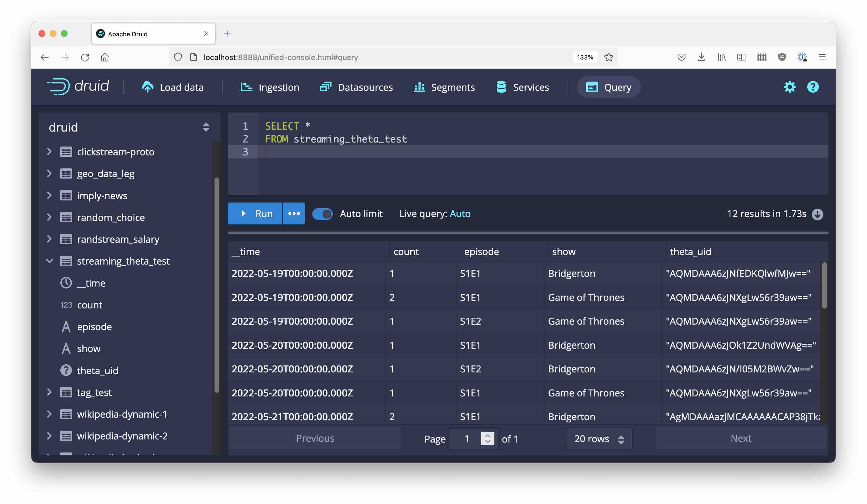867x504 pixels.
Task: Toggle the Auto limit switch
Action: tap(322, 214)
